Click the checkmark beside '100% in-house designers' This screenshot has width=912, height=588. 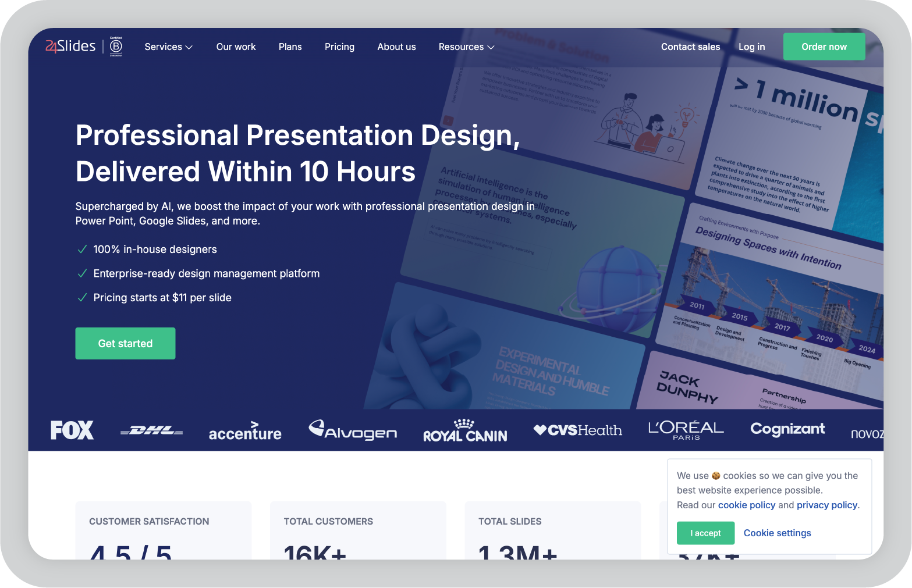click(x=82, y=250)
